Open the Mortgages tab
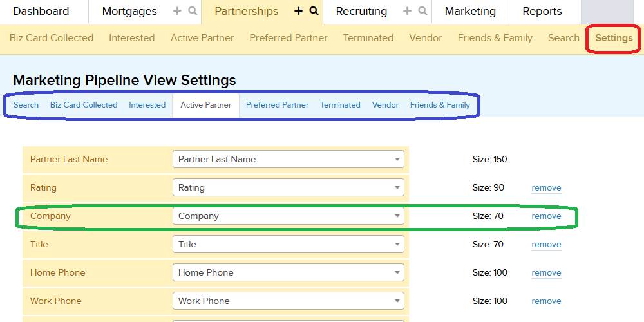This screenshot has height=322, width=644. [129, 12]
